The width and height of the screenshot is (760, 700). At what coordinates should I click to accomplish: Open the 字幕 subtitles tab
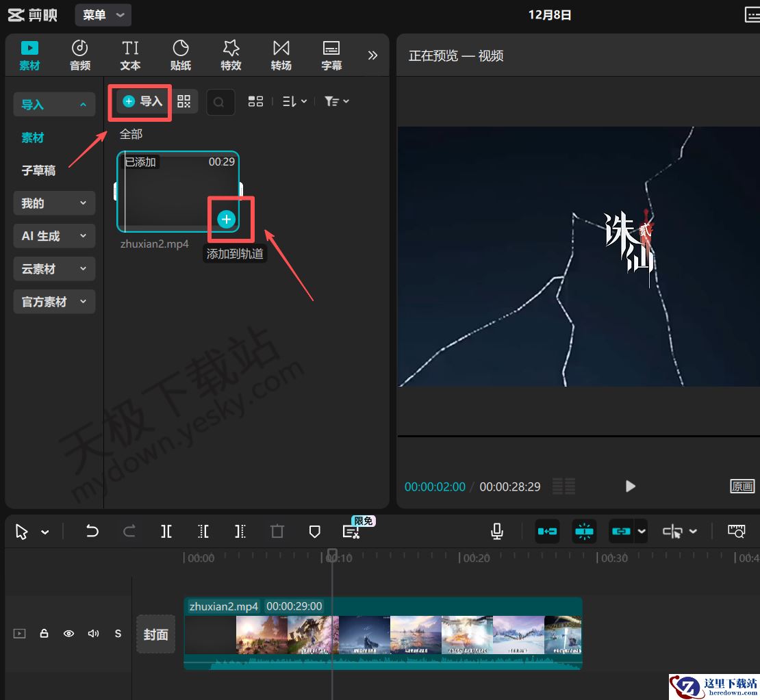click(331, 55)
